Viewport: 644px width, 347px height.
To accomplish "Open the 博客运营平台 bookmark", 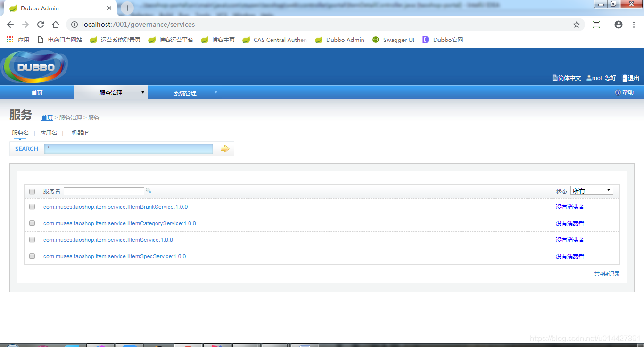I will point(171,40).
